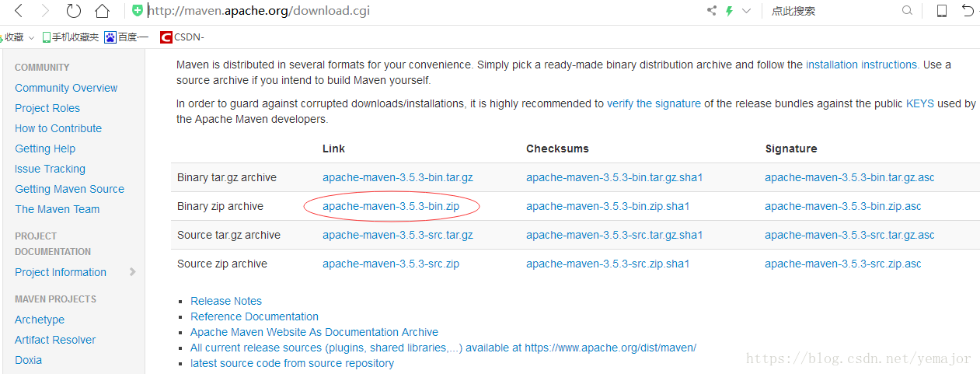
Task: Follow the verify the signature link
Action: pos(654,103)
